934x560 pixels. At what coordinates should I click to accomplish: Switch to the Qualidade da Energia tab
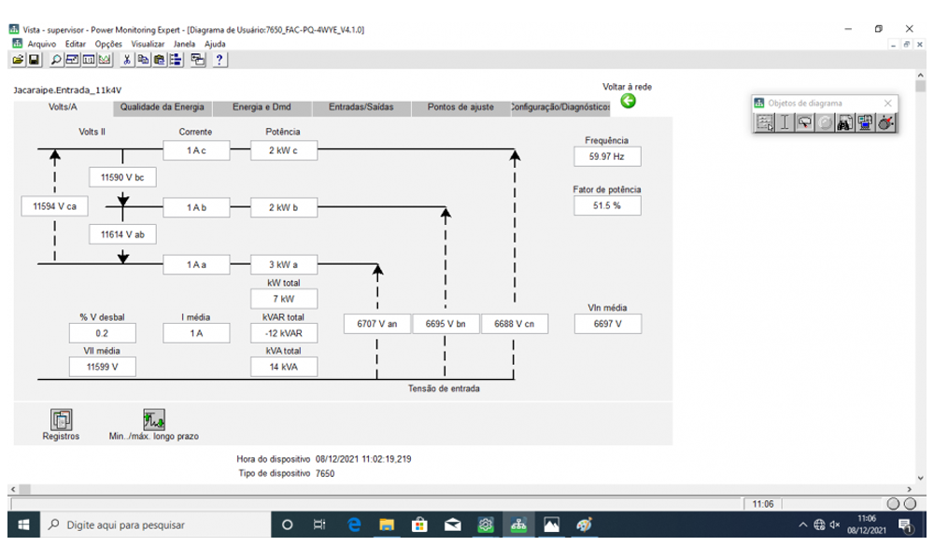162,107
